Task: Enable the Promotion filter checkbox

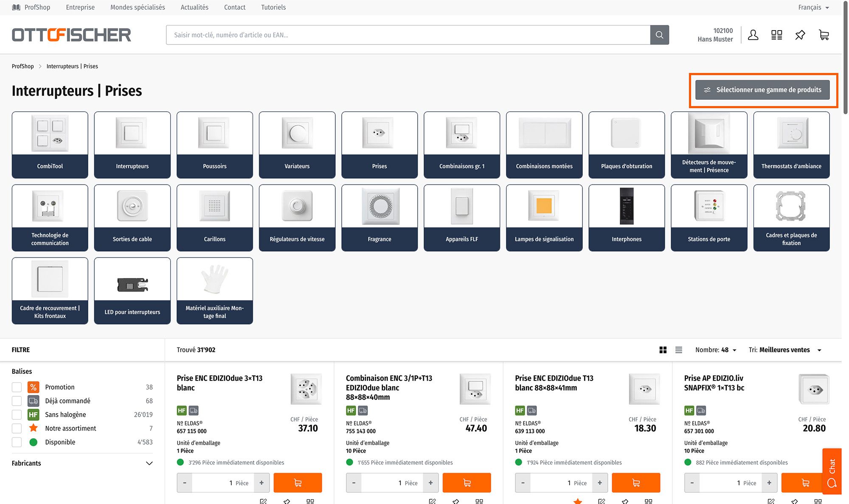Action: tap(17, 387)
